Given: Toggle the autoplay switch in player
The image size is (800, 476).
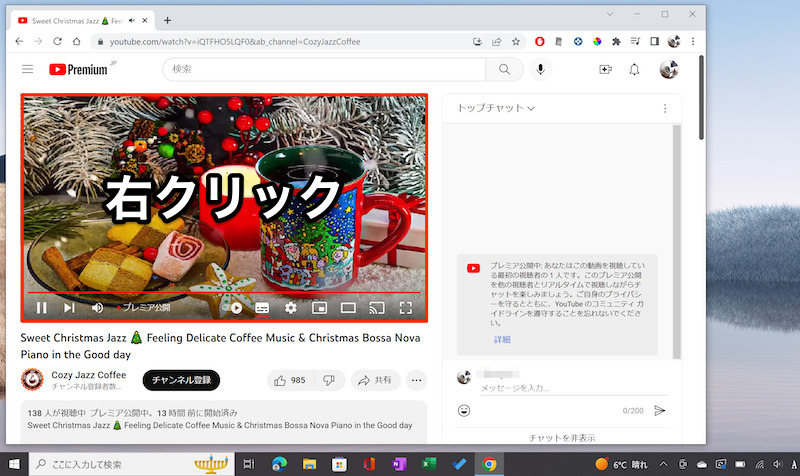Looking at the screenshot, I should 236,308.
